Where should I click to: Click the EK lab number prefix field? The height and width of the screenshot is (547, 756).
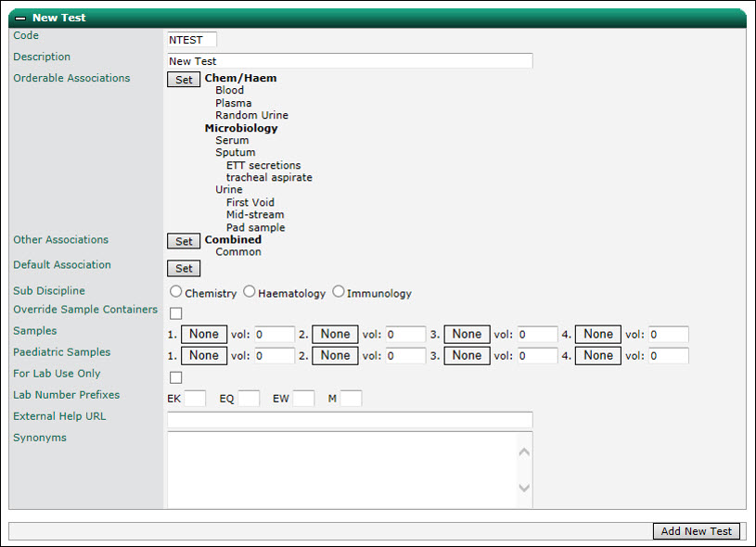click(x=195, y=399)
